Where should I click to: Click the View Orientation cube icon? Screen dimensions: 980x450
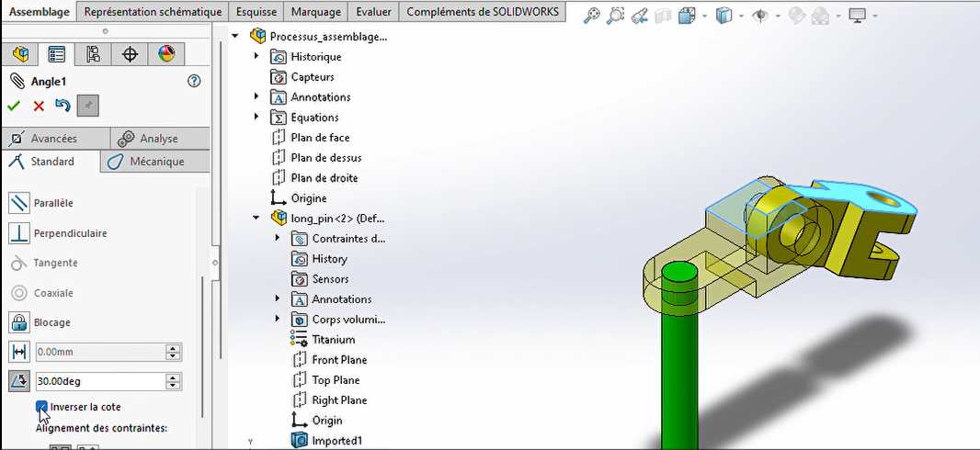coord(687,17)
